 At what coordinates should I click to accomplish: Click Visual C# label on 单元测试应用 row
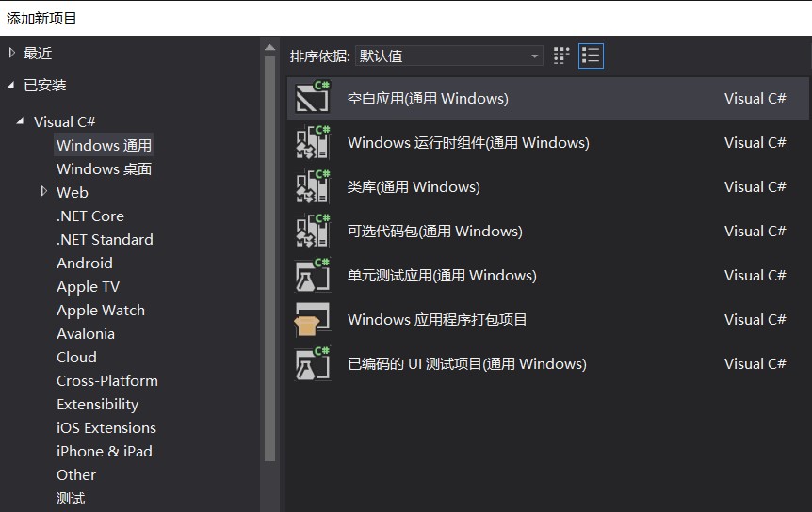pyautogui.click(x=755, y=275)
